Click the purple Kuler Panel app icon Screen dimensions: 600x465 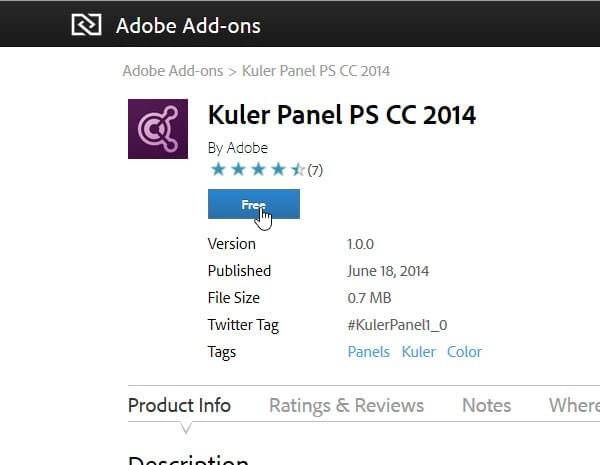coord(158,129)
